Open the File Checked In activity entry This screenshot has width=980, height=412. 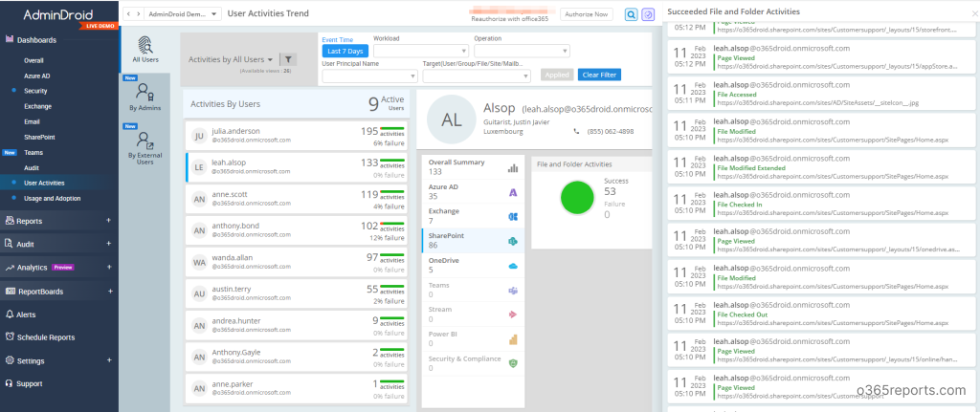point(821,205)
